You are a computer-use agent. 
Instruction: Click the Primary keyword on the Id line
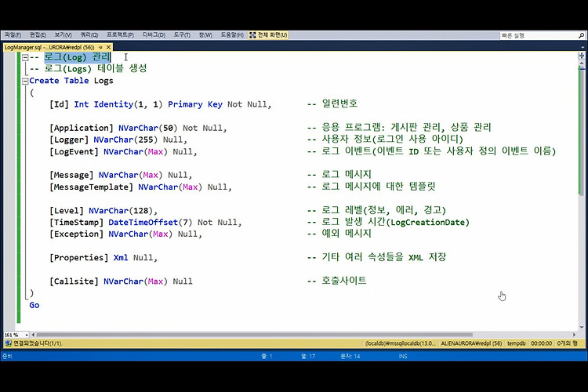point(185,104)
